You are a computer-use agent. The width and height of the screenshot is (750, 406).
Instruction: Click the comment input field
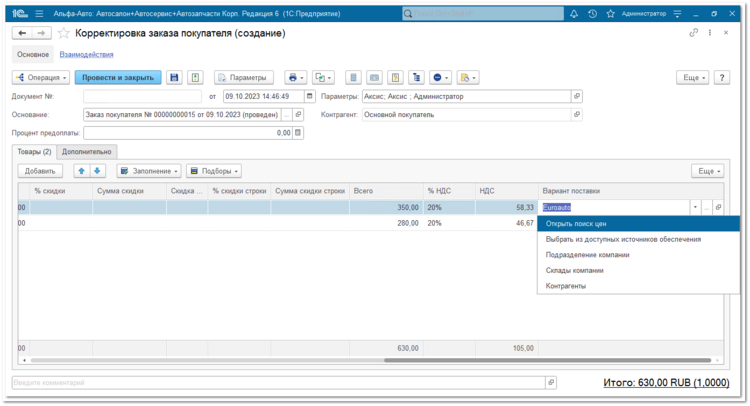coord(278,382)
